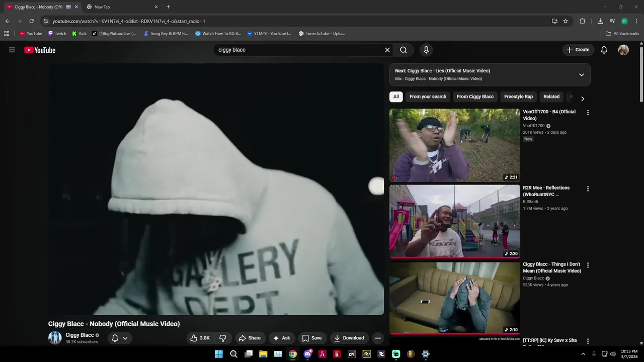Start voice search with the microphone
The height and width of the screenshot is (362, 644).
426,50
